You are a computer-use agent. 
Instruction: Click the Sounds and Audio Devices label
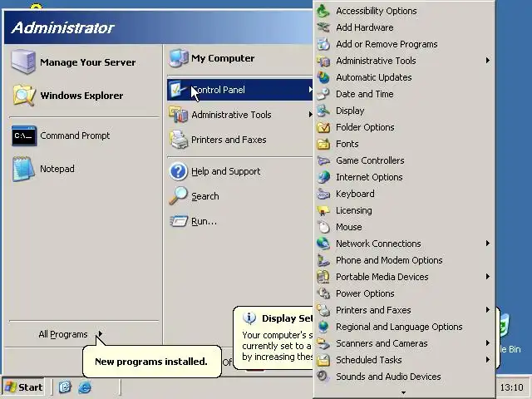tap(388, 377)
